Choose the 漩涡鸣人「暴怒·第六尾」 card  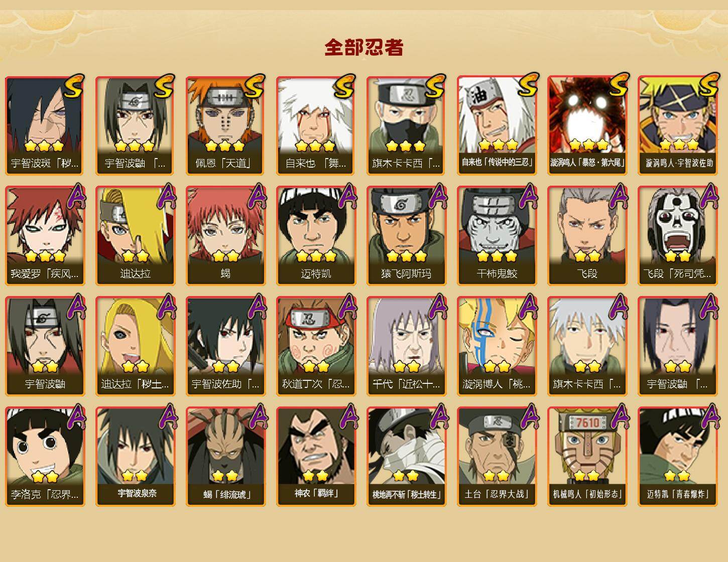click(587, 125)
